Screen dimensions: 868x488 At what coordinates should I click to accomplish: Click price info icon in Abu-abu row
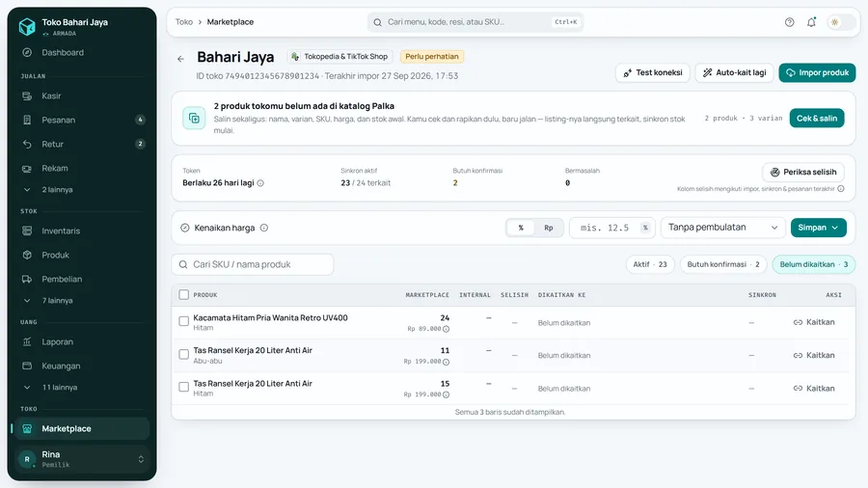pyautogui.click(x=447, y=362)
